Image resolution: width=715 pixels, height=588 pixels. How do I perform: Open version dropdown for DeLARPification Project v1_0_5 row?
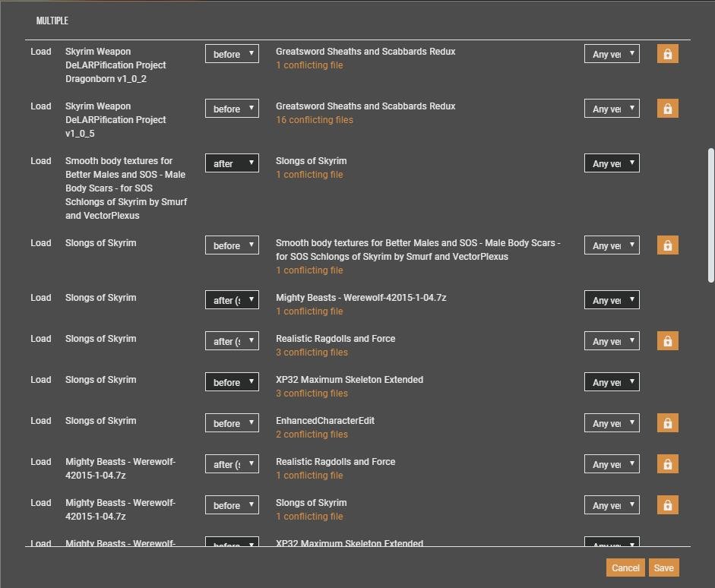612,109
